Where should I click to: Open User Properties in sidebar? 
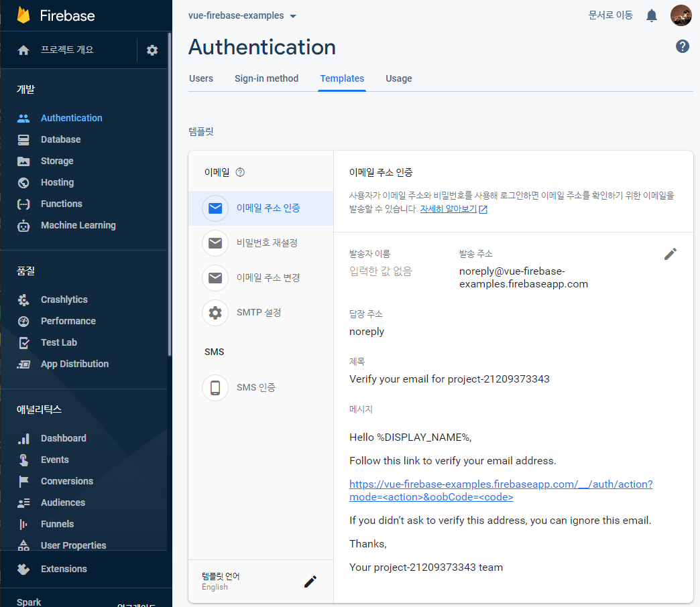(x=74, y=545)
